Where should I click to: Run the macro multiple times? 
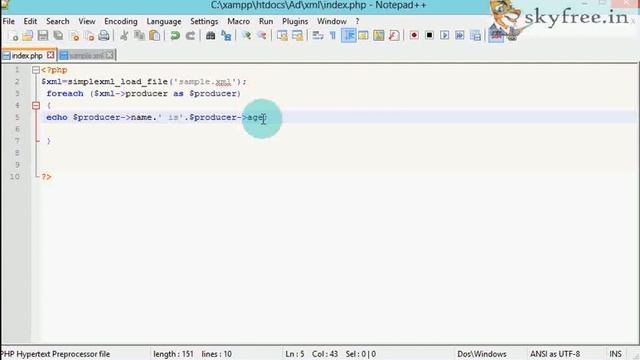click(x=460, y=36)
